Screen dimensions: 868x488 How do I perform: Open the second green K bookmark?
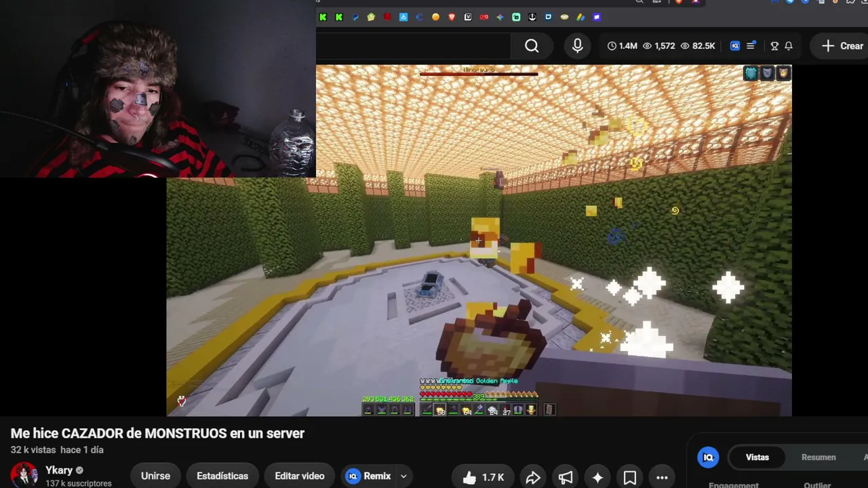[x=339, y=17]
